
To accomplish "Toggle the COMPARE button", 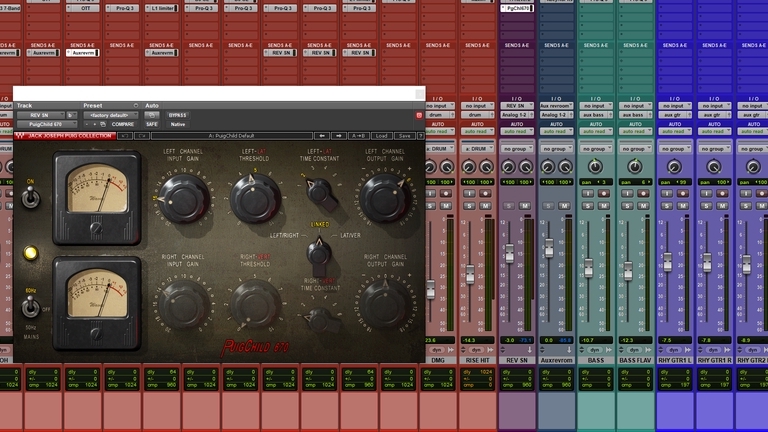I will pos(123,124).
